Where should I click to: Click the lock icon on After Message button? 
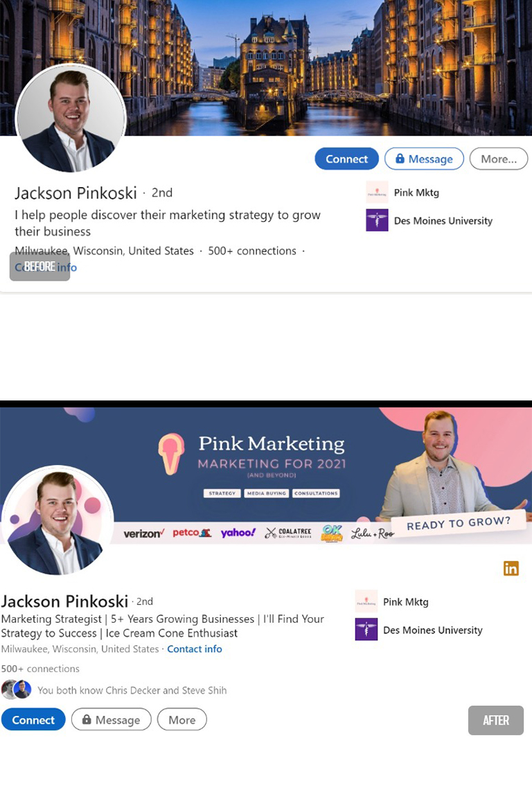87,720
